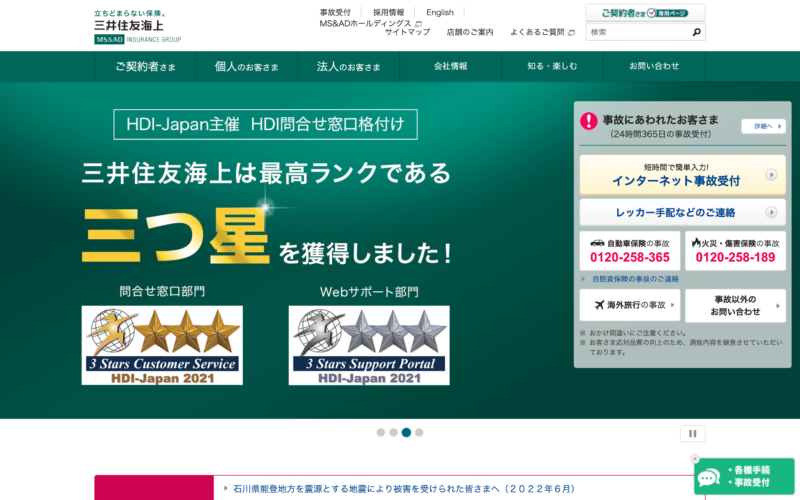This screenshot has height=500, width=800.
Task: Click the 3 Stars Customer Service badge
Action: [162, 345]
